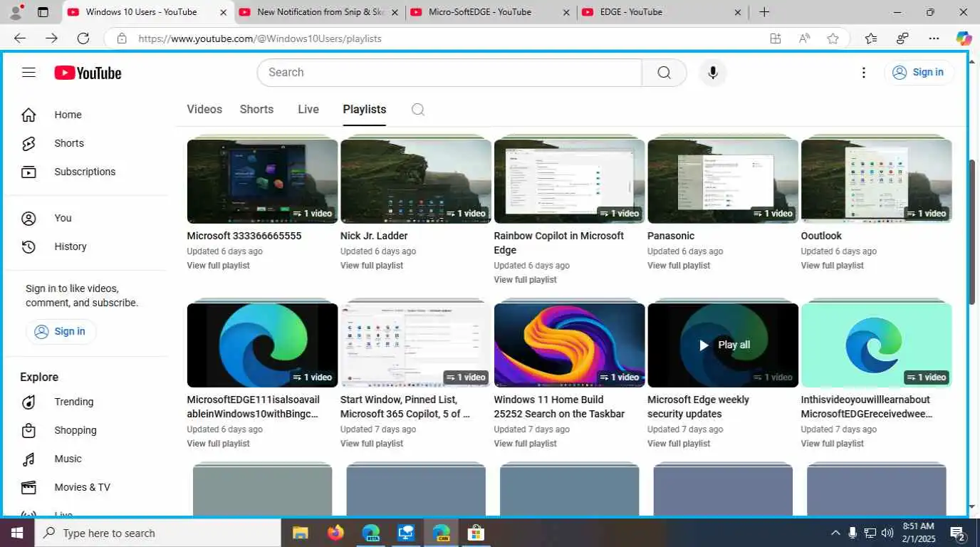
Task: Start voice search with microphone icon
Action: (712, 73)
